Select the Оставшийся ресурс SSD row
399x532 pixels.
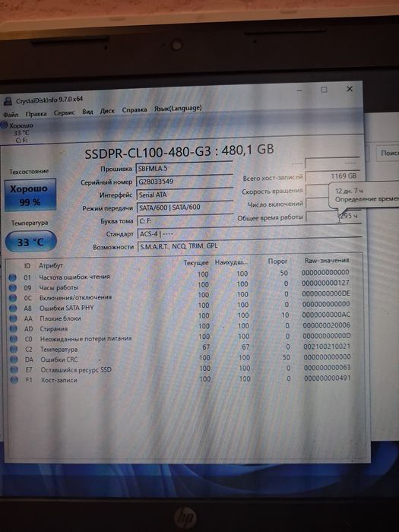point(182,369)
